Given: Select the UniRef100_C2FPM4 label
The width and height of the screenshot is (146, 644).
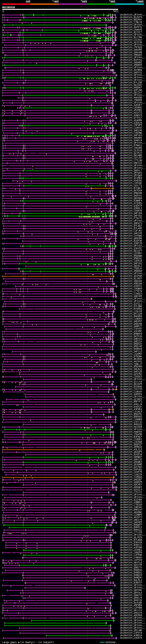Looking at the screenshot, I should (x=131, y=555).
